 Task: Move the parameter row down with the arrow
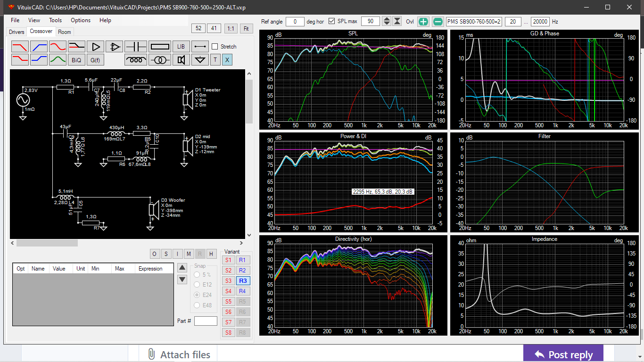click(182, 280)
